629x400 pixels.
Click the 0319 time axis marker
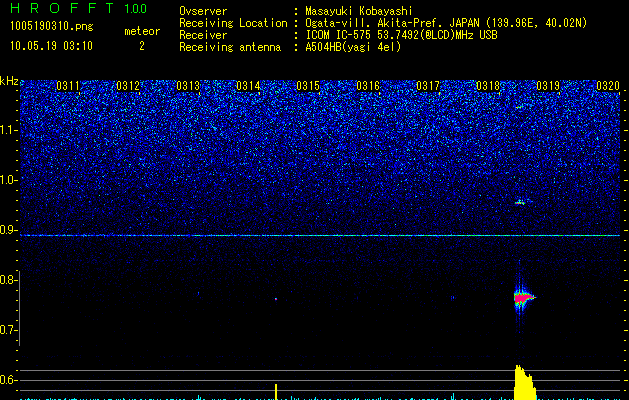click(548, 86)
